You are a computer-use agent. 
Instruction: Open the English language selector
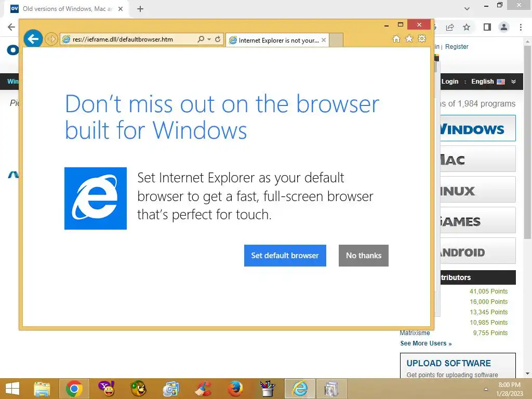(488, 82)
